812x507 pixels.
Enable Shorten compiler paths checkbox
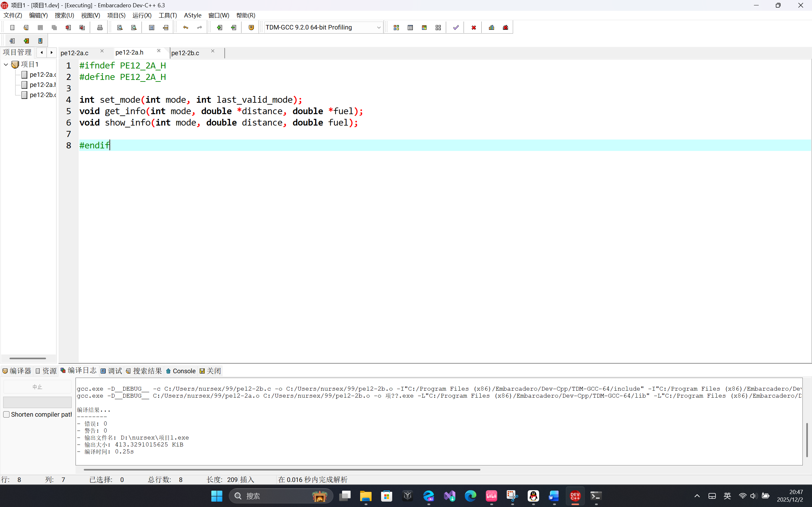[6, 414]
